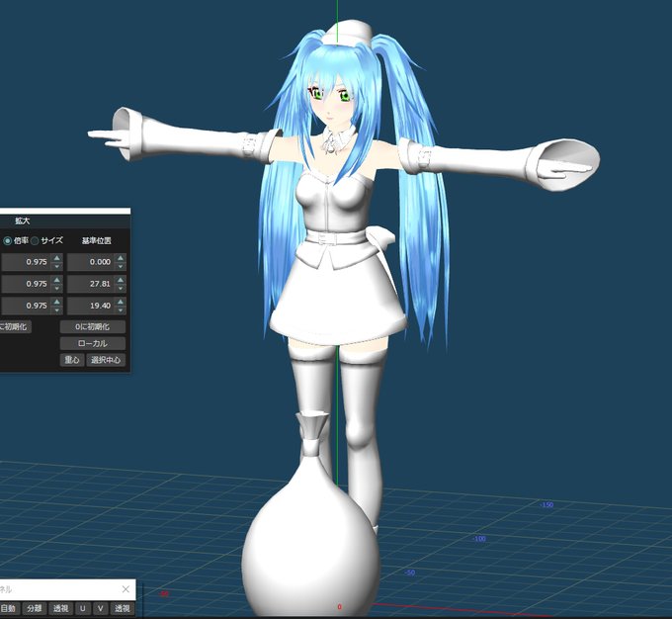Decrease the scale value left of 19.40
Viewport: 672px width, 619px height.
click(57, 309)
